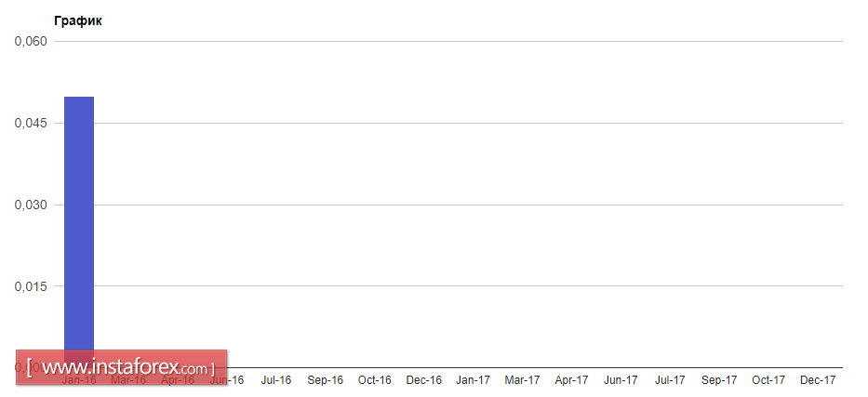Screen dimensions: 868x397
Task: Select the 0,060 y-axis label
Action: [x=30, y=42]
